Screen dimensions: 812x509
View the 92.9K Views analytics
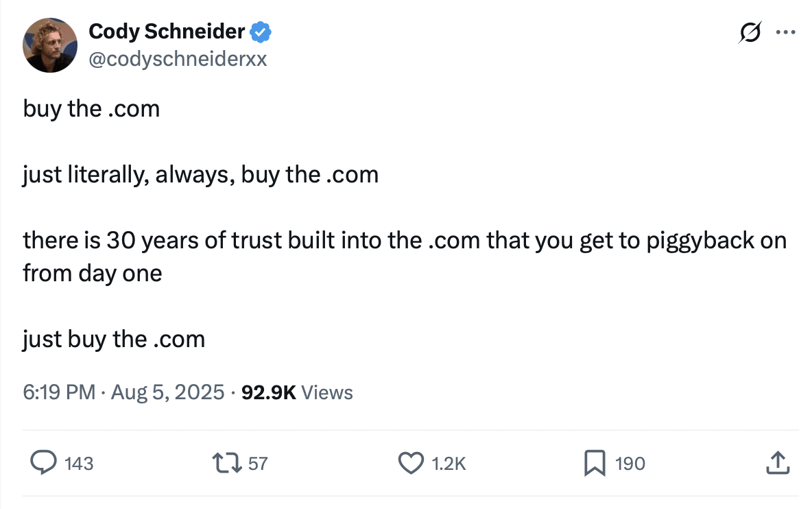click(x=297, y=392)
